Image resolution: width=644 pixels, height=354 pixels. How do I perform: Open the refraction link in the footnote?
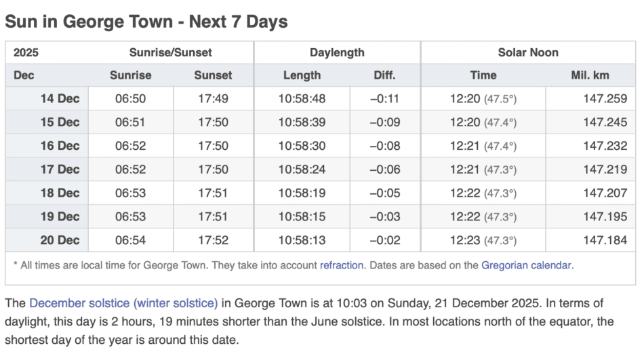tap(342, 265)
